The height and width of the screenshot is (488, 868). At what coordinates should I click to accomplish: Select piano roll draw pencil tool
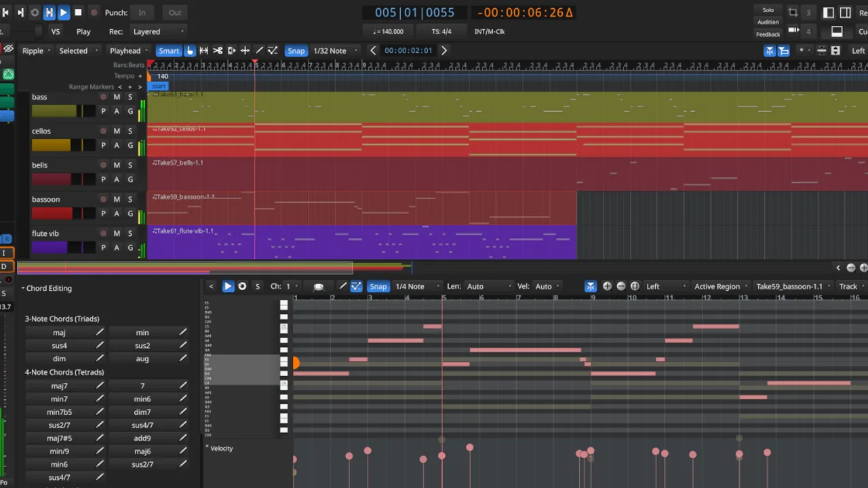coord(343,286)
